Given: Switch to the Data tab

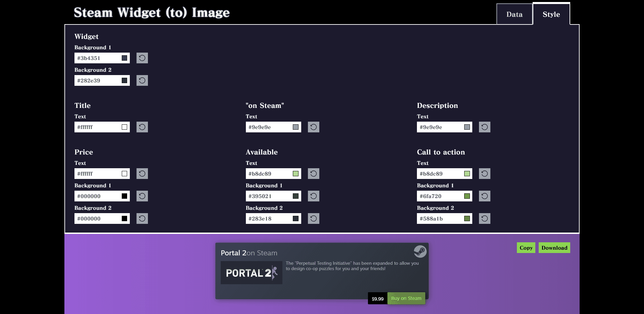Looking at the screenshot, I should (x=515, y=14).
